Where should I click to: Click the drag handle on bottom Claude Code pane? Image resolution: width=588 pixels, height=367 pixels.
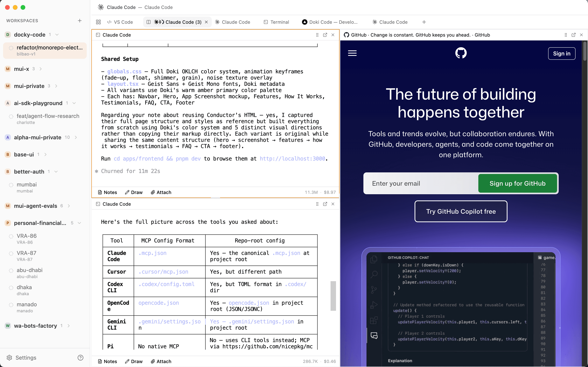317,204
